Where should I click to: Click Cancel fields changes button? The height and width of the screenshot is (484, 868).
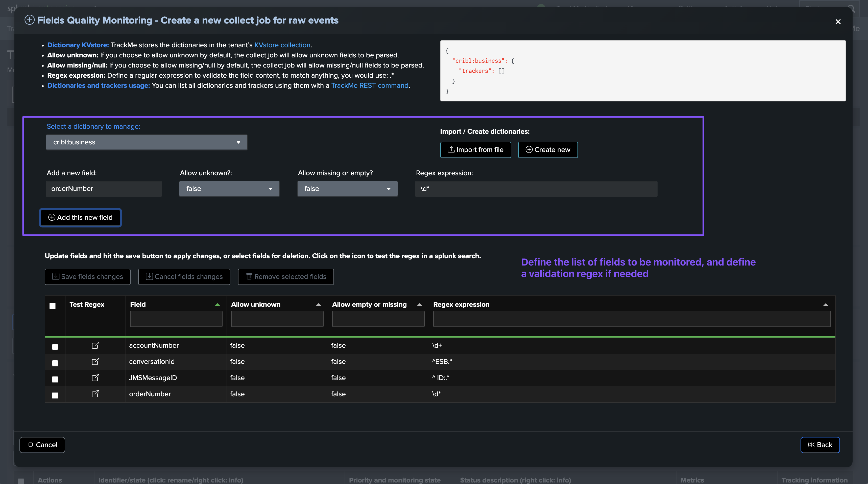coord(184,277)
